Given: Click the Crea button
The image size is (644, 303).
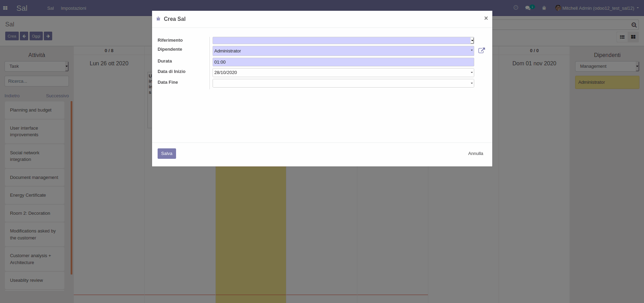Looking at the screenshot, I should point(12,36).
